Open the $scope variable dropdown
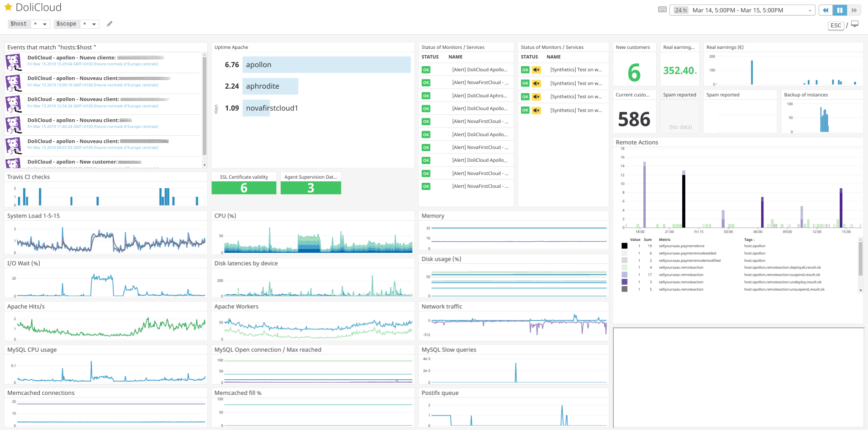868x430 pixels. [x=89, y=24]
